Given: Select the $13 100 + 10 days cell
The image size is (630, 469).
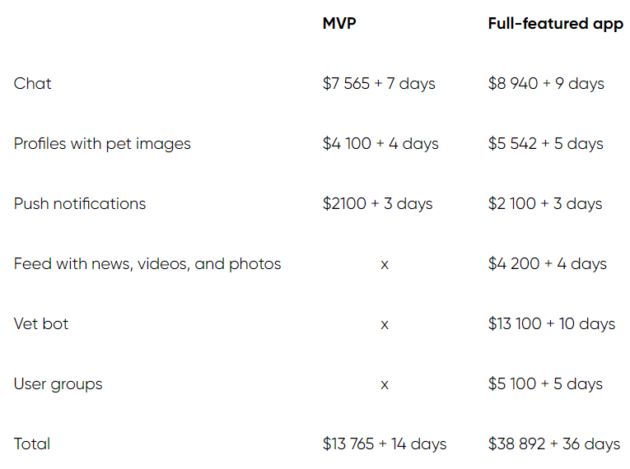Looking at the screenshot, I should tap(552, 324).
